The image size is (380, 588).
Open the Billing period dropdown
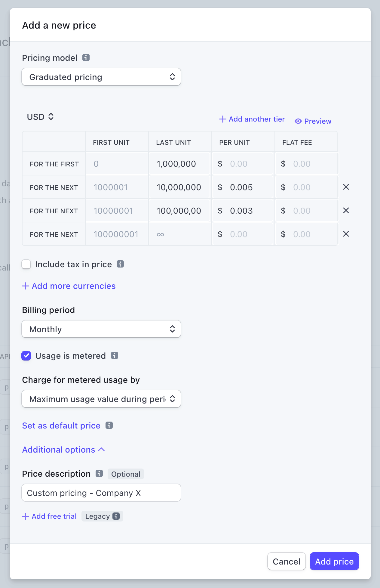101,329
